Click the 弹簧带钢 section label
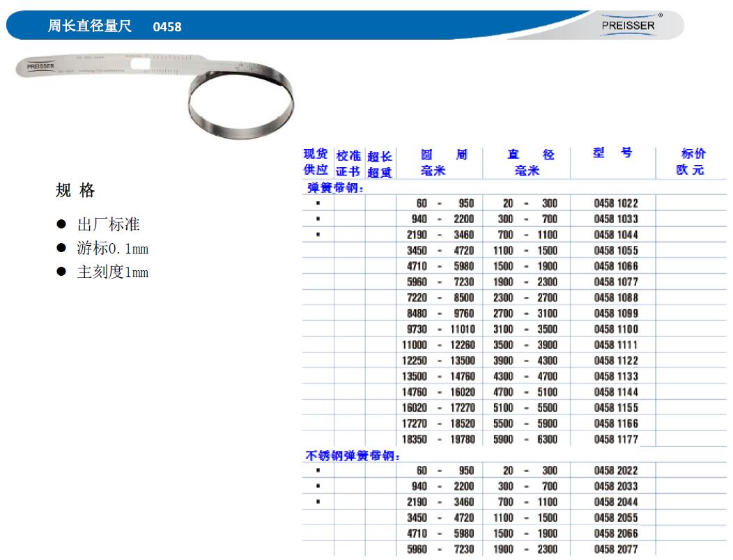 (x=335, y=188)
